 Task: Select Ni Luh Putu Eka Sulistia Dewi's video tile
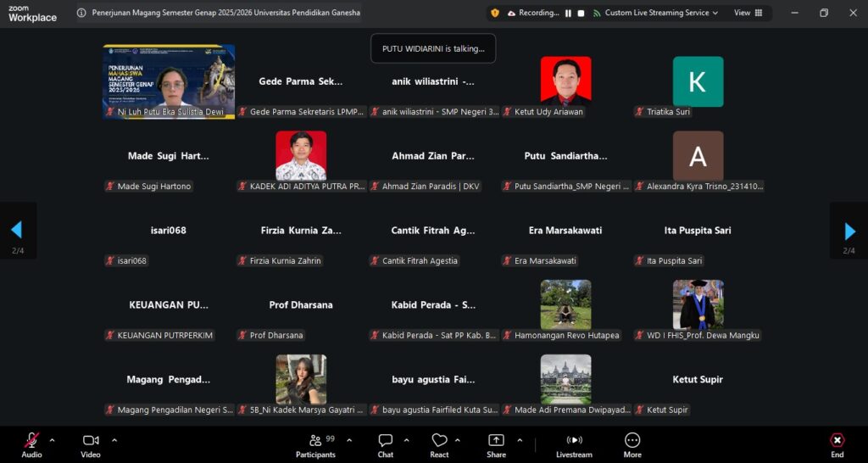tap(169, 82)
